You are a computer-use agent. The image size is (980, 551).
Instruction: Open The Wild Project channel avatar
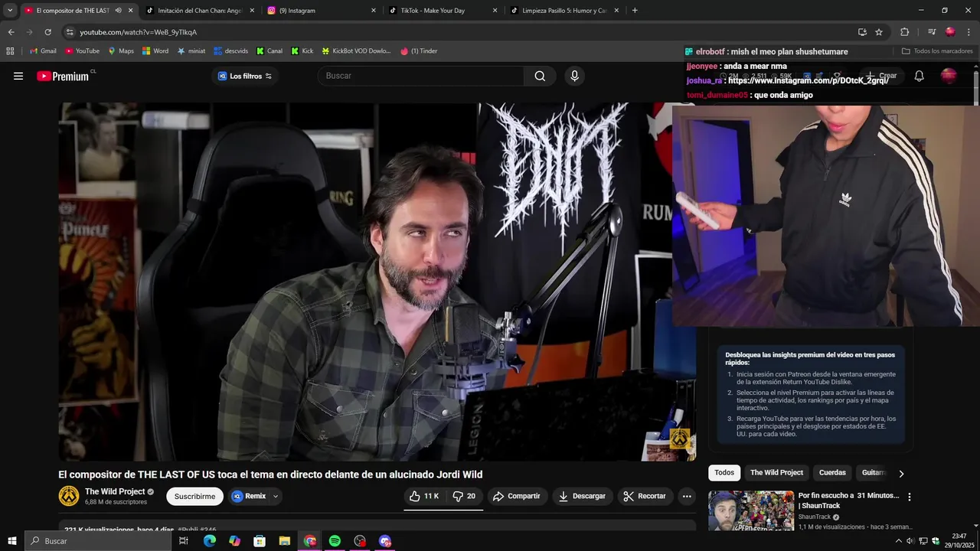[69, 496]
